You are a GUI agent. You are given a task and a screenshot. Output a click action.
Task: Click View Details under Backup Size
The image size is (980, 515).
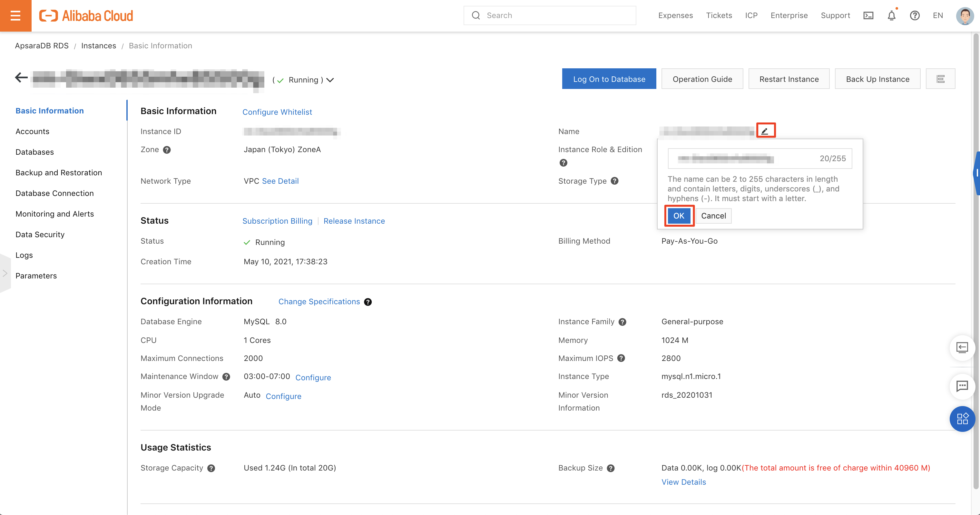(x=683, y=482)
